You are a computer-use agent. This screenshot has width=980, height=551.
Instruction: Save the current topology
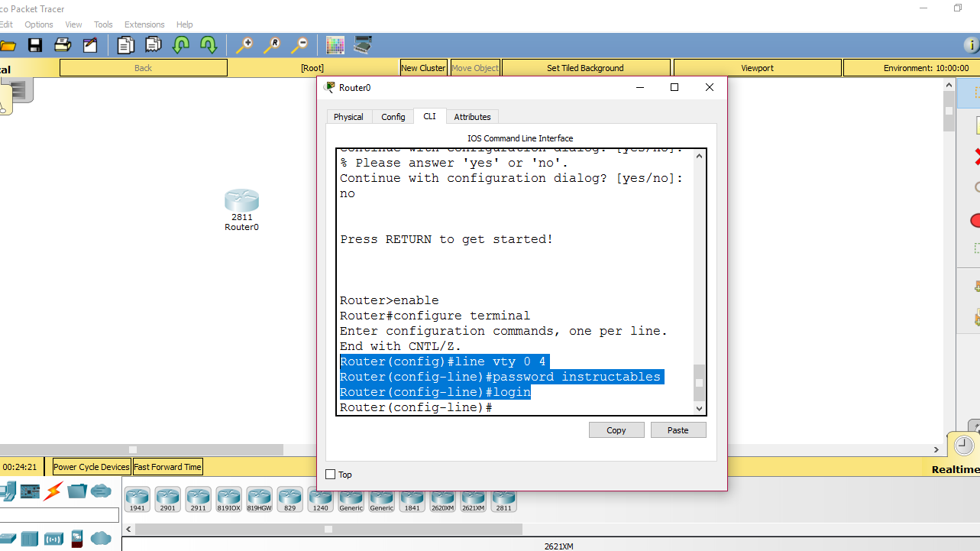(x=34, y=44)
